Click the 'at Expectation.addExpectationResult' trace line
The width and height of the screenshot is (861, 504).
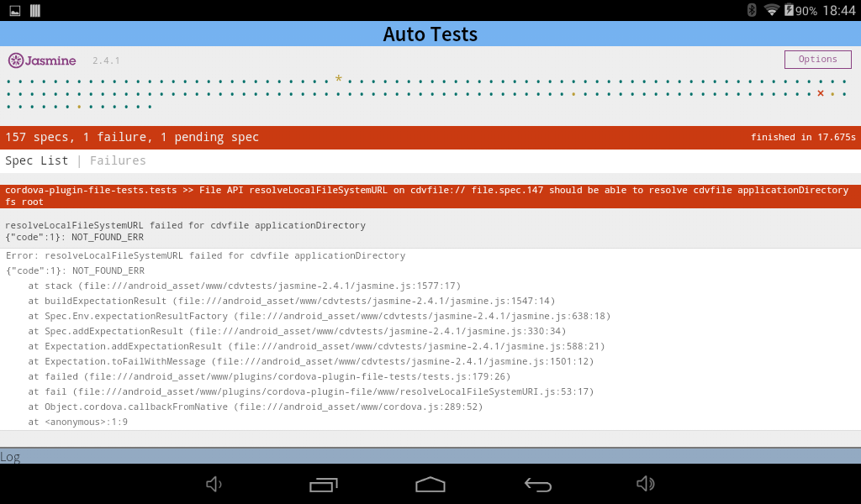pos(316,347)
